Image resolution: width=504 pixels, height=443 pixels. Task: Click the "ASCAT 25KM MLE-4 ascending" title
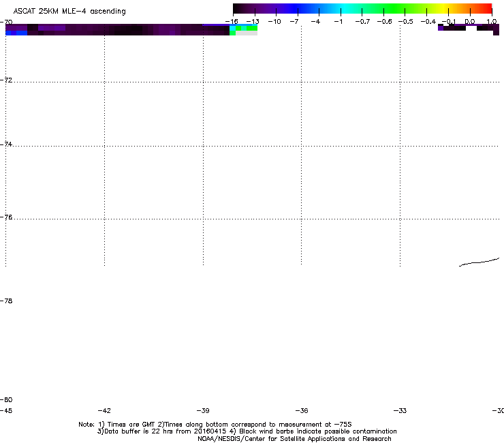click(x=69, y=12)
